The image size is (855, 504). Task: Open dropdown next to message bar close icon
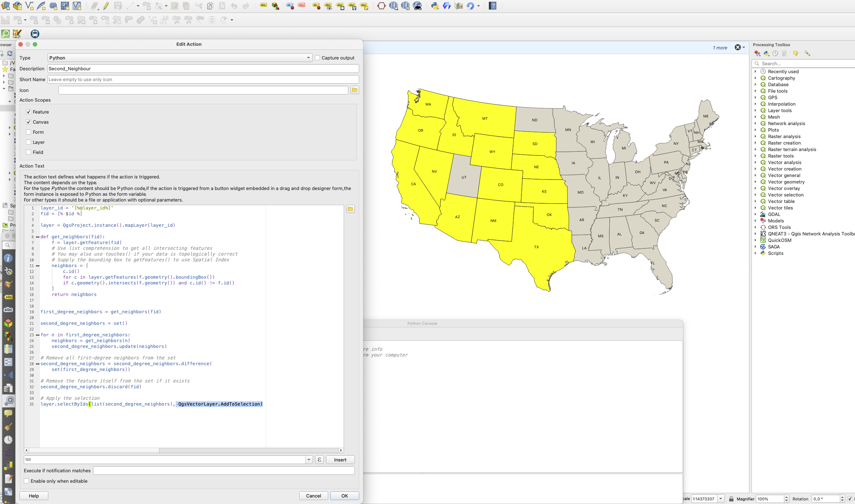(744, 48)
